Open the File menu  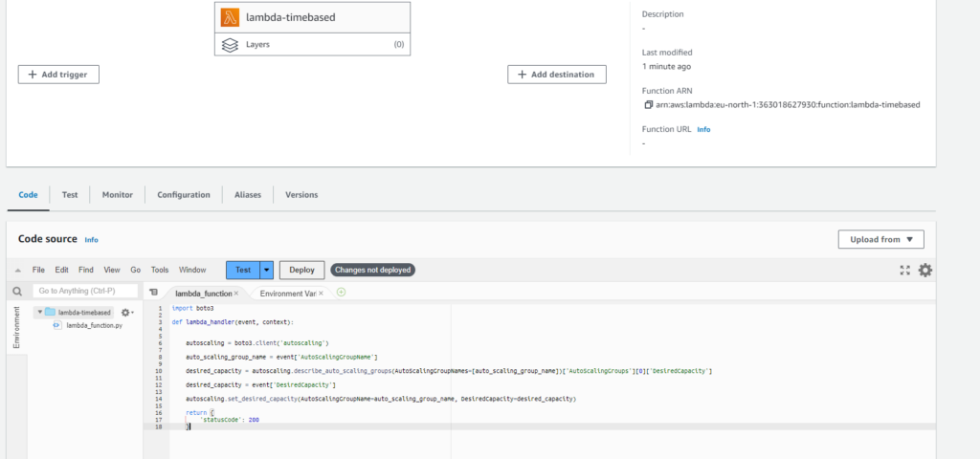click(38, 270)
